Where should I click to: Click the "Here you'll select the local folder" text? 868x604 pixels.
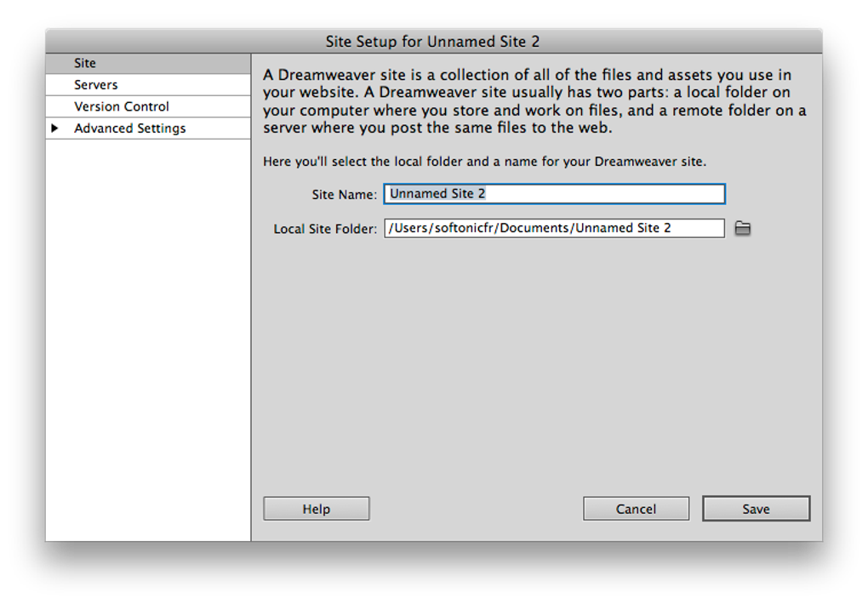click(x=484, y=161)
